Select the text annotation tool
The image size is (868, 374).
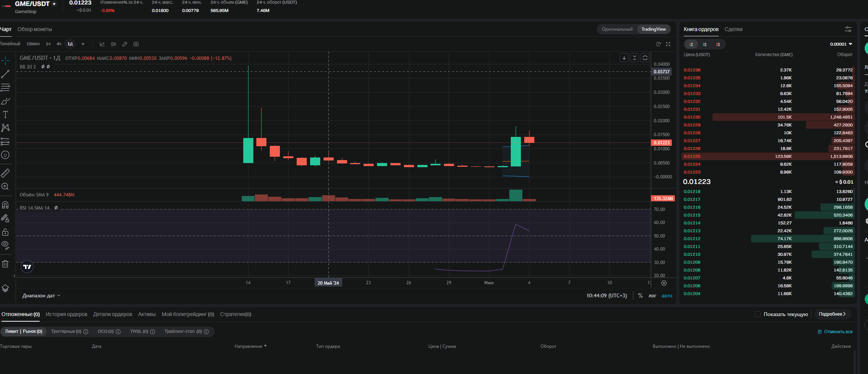(5, 114)
